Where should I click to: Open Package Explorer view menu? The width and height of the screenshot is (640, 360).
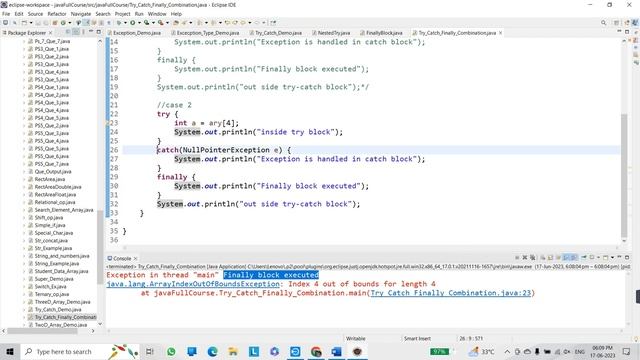pyautogui.click(x=83, y=32)
